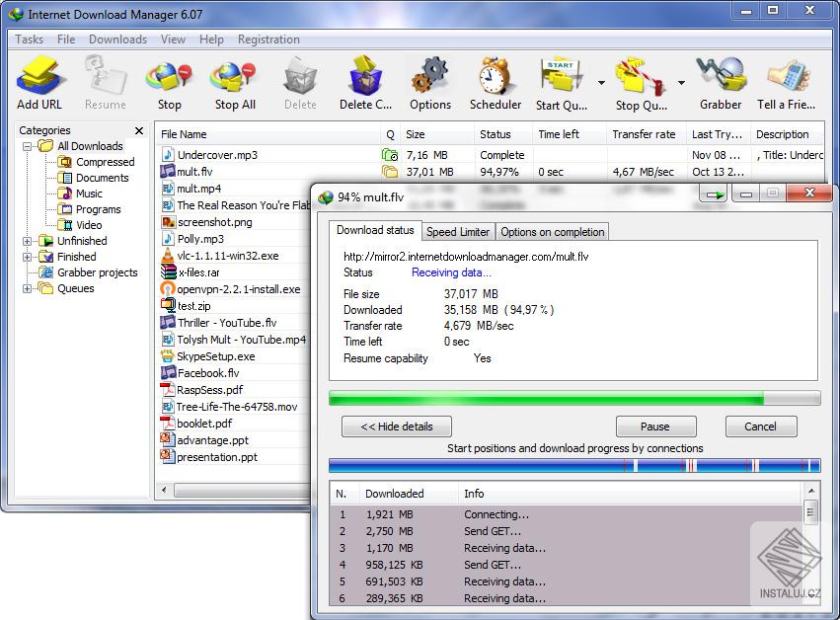
Task: Click the Start Queue icon
Action: (560, 74)
